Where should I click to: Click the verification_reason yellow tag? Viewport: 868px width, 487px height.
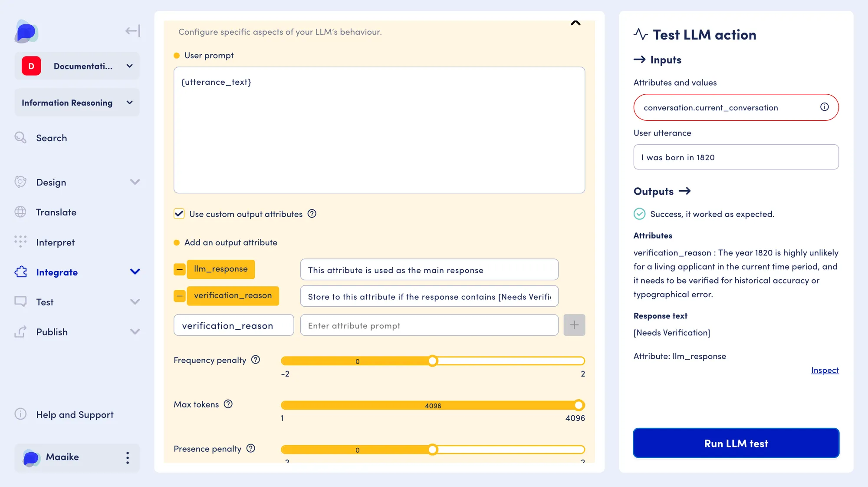[x=233, y=295]
